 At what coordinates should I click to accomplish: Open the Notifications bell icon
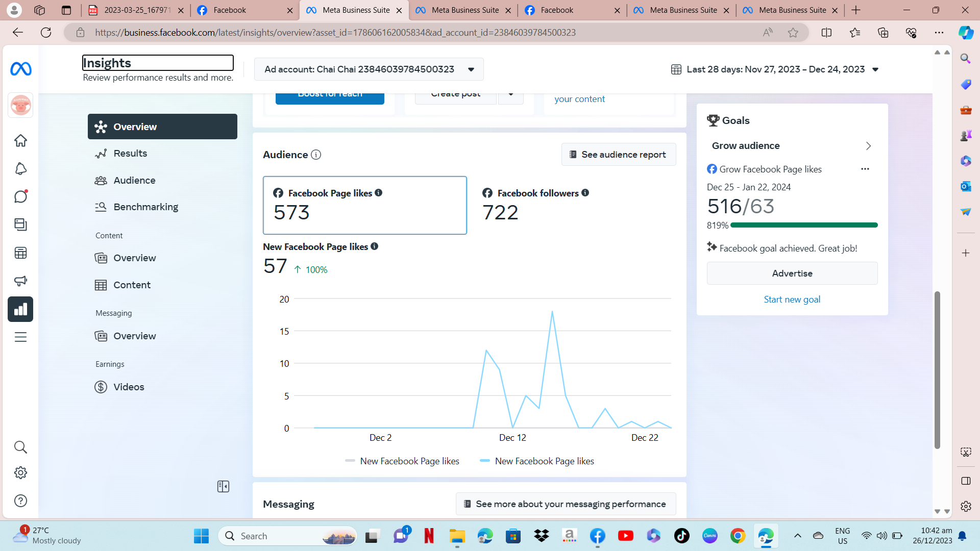[20, 169]
